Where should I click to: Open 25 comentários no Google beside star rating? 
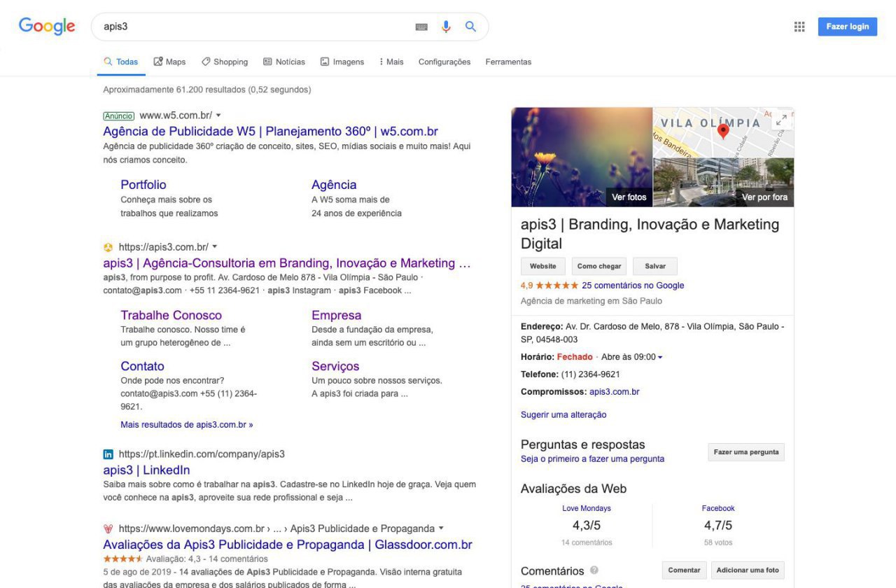click(633, 286)
